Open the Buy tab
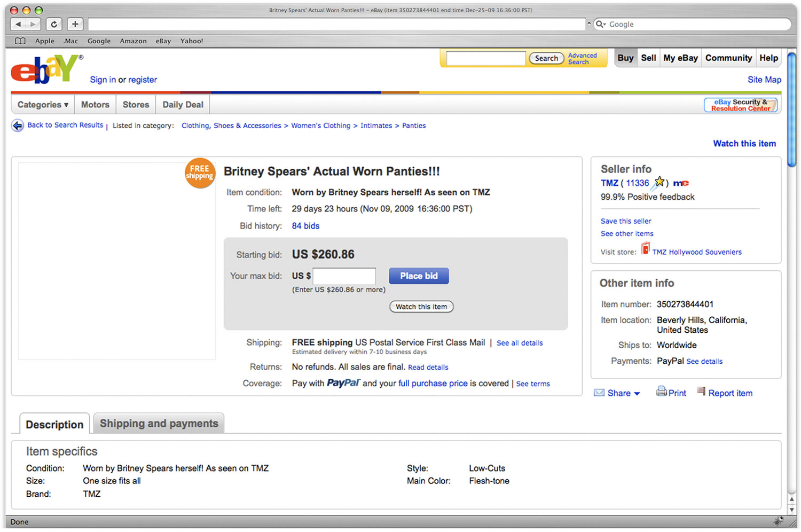This screenshot has height=532, width=801. pos(625,58)
